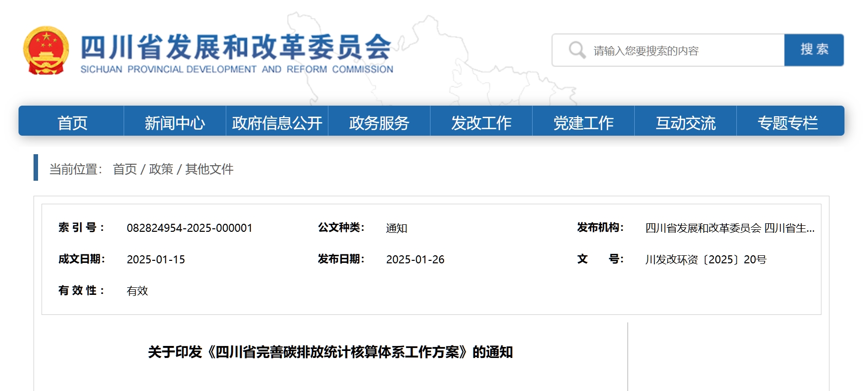Viewport: 868px width, 391px height.
Task: Open the 新闻中心 menu item
Action: pyautogui.click(x=175, y=123)
